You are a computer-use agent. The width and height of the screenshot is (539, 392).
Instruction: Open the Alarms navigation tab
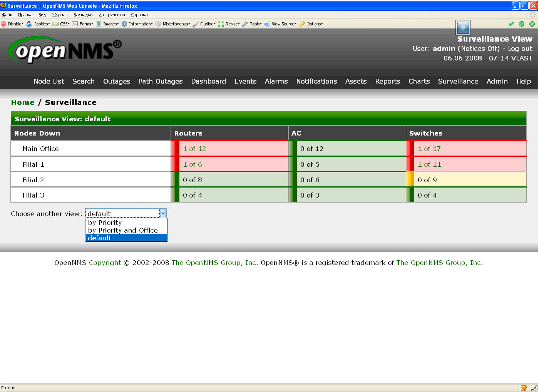click(x=276, y=81)
